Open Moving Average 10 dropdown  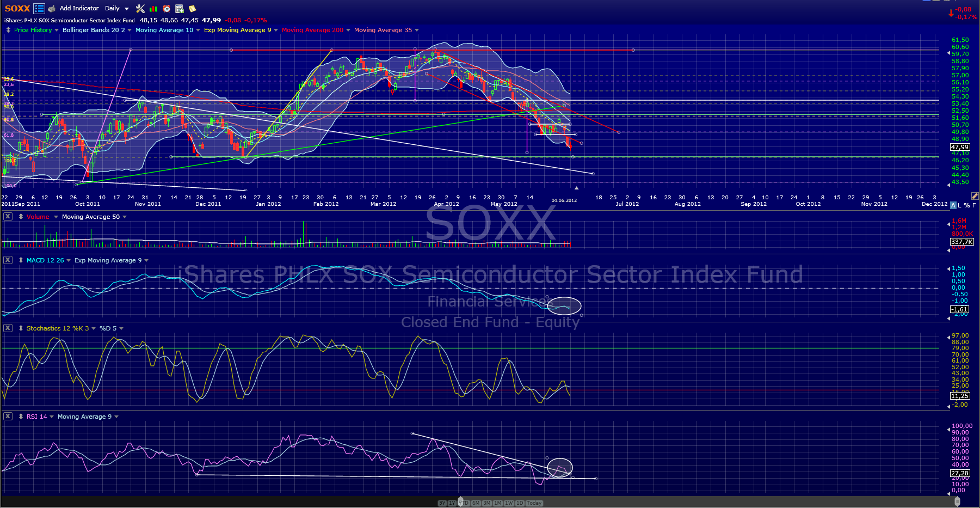click(198, 30)
